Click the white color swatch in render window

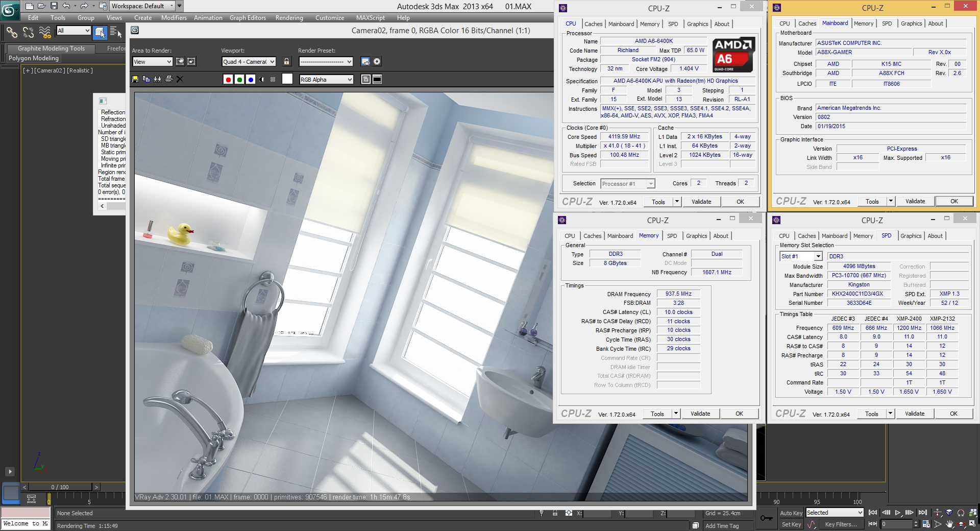[x=287, y=79]
